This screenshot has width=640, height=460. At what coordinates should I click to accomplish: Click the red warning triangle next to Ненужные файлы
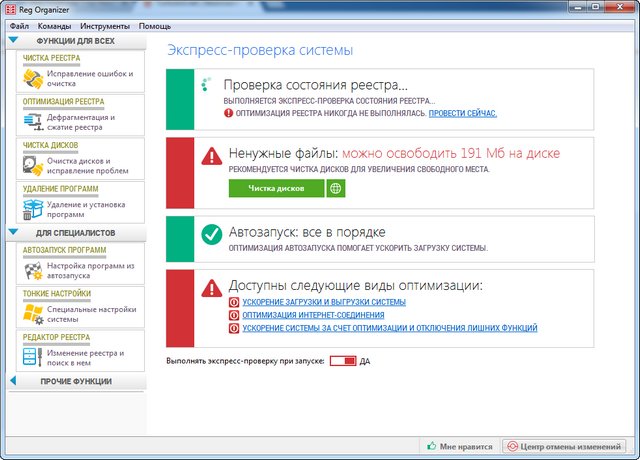[212, 156]
